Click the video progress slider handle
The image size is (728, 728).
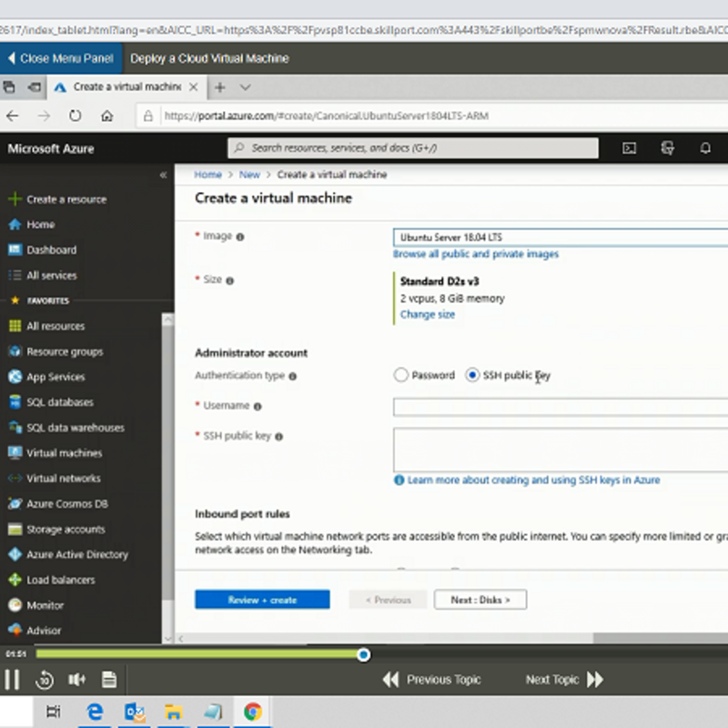pos(363,654)
